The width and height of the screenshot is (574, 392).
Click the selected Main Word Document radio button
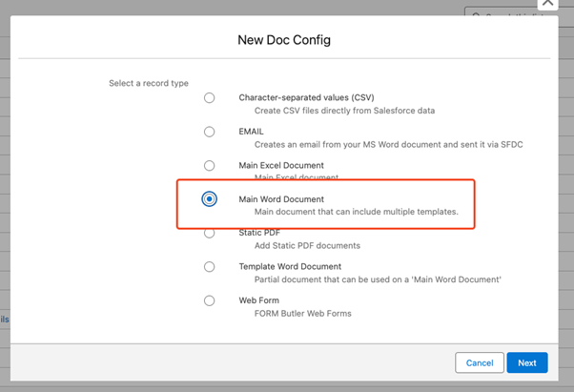pyautogui.click(x=209, y=199)
